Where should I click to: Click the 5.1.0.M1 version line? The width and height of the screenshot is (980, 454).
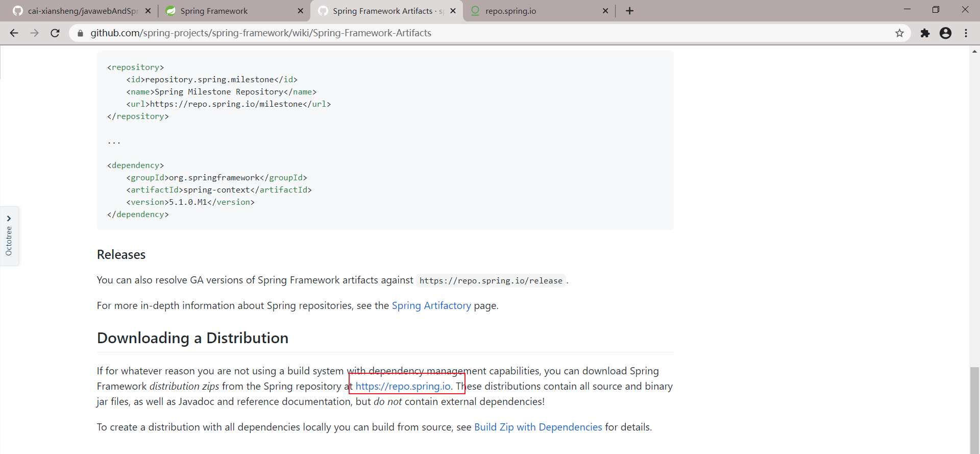[190, 202]
